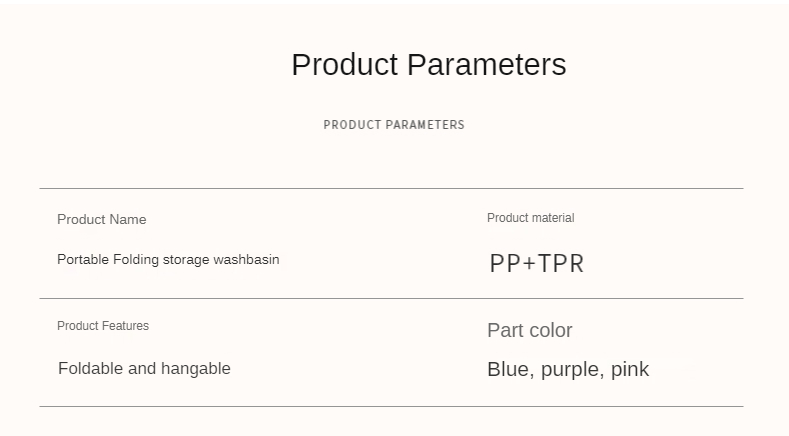Click the Portable Folding storage washbasin text
The image size is (789, 436).
click(x=168, y=260)
